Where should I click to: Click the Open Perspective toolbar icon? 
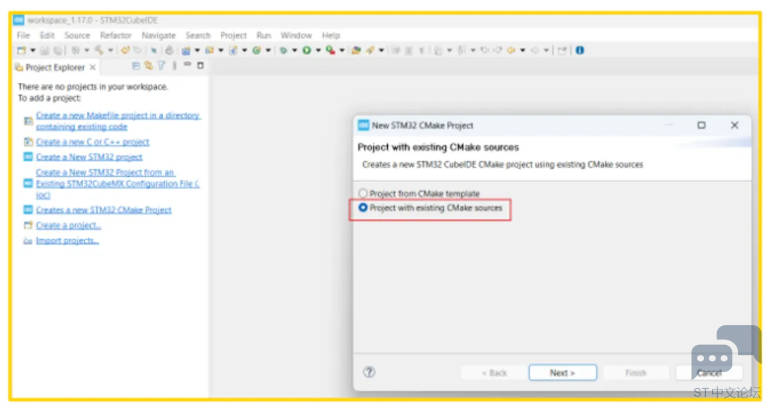pos(562,50)
